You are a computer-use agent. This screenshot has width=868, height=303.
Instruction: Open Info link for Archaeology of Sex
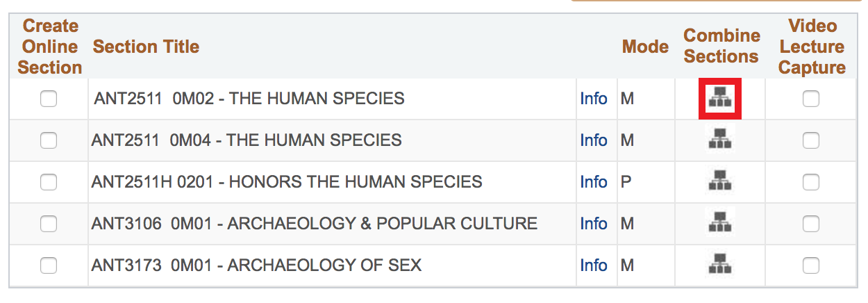pos(594,265)
